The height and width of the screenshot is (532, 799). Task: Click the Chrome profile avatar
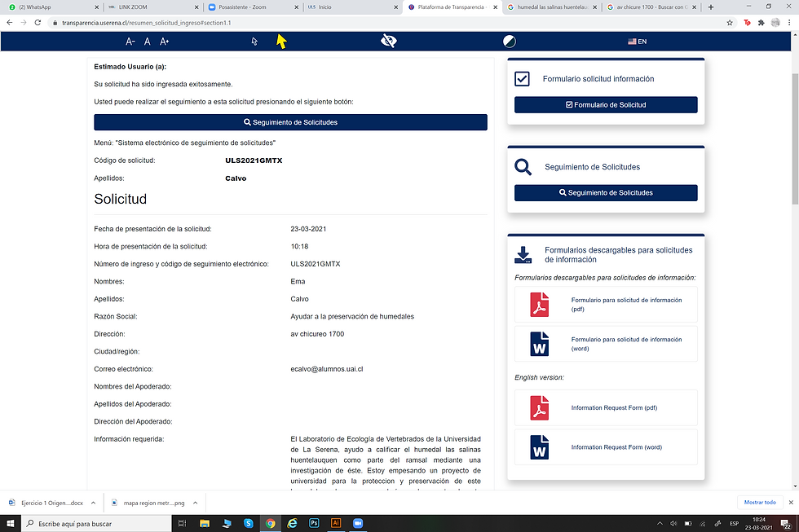775,22
